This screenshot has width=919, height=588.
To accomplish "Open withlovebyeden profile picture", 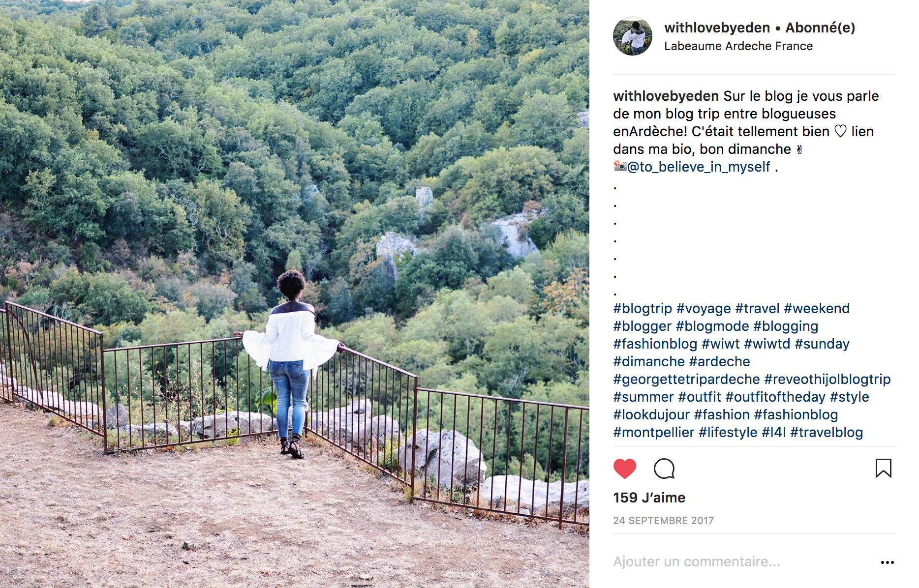I will click(x=633, y=36).
